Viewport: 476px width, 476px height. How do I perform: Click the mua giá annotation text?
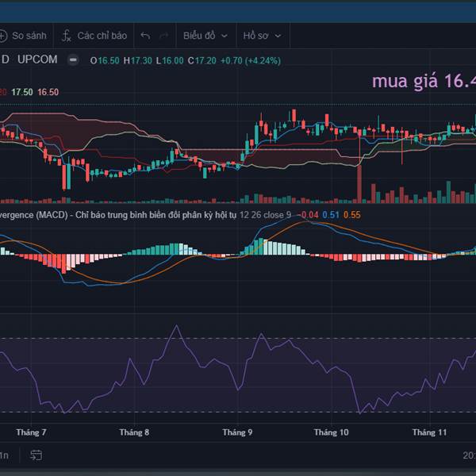[x=424, y=82]
